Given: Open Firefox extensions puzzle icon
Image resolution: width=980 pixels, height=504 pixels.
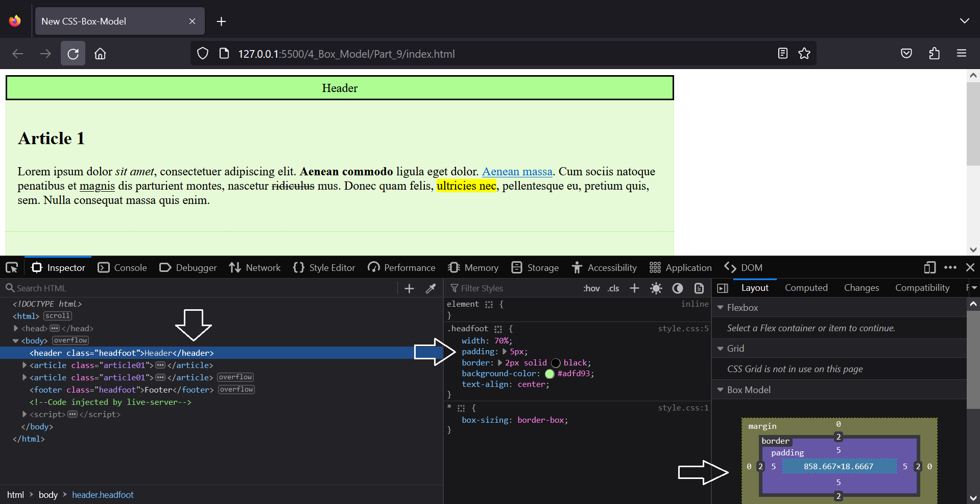Looking at the screenshot, I should tap(934, 54).
